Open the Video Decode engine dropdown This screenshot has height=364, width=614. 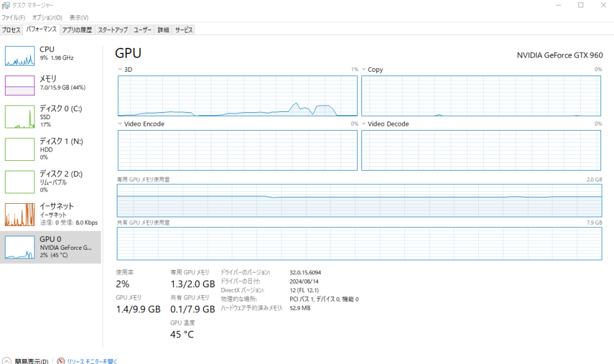tap(364, 123)
